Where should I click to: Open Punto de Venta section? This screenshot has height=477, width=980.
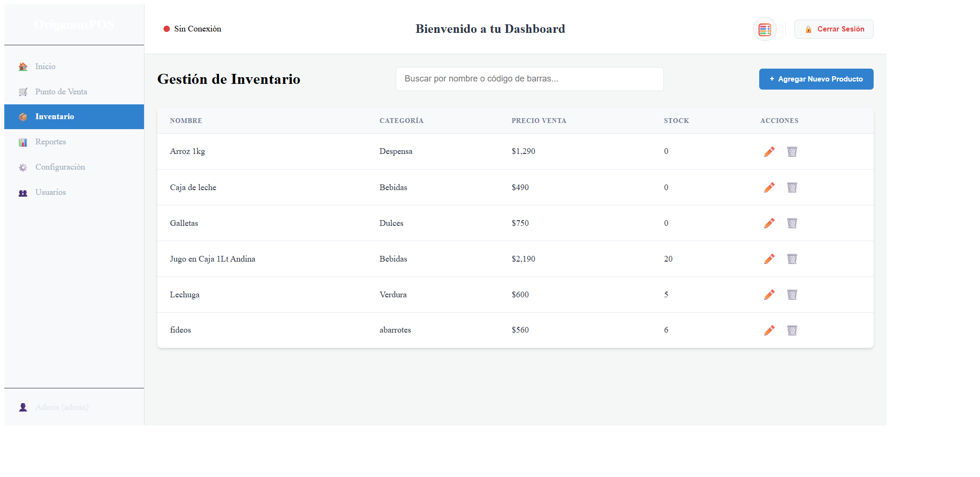[61, 92]
